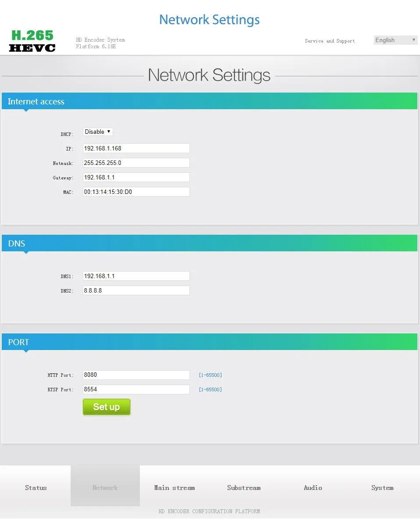Click the PORT section header
This screenshot has width=420, height=529.
click(x=210, y=342)
